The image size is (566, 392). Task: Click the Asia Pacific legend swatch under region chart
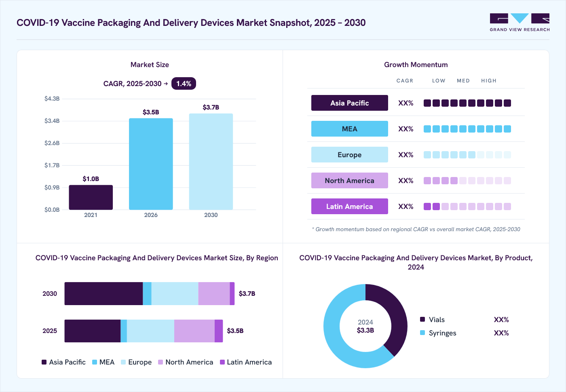click(44, 362)
